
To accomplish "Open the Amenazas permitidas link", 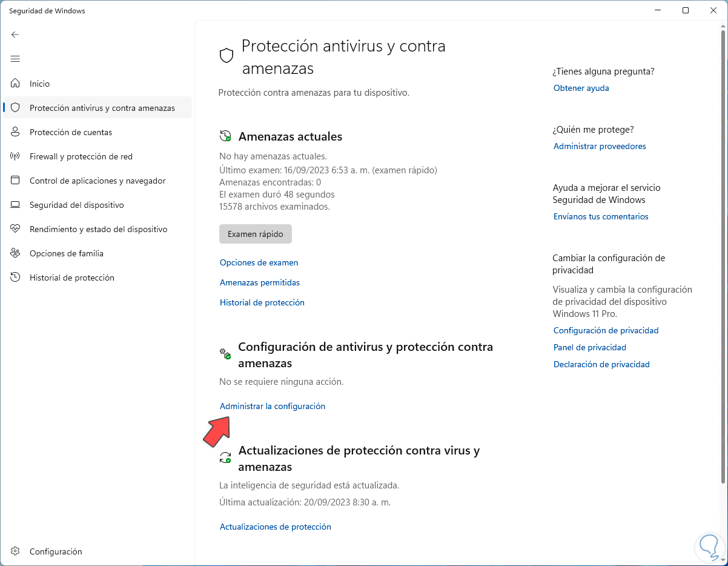I will tap(259, 282).
